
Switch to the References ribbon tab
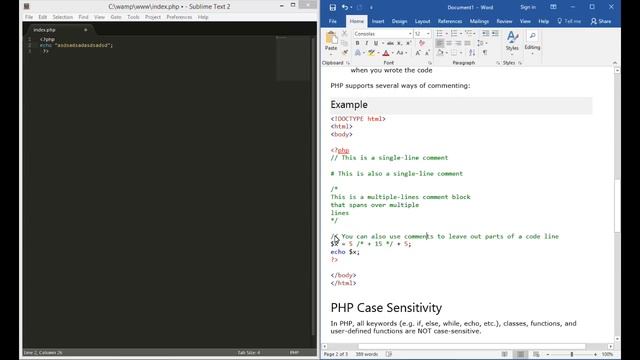[x=450, y=21]
